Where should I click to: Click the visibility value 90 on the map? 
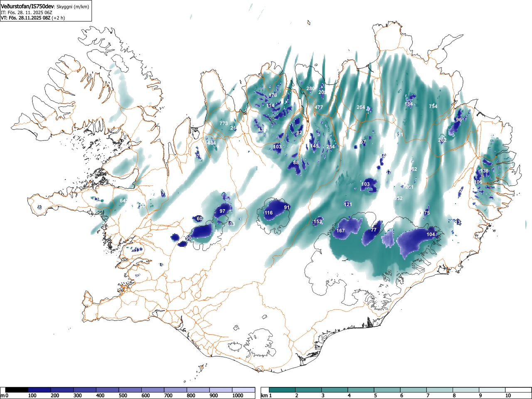(189, 238)
